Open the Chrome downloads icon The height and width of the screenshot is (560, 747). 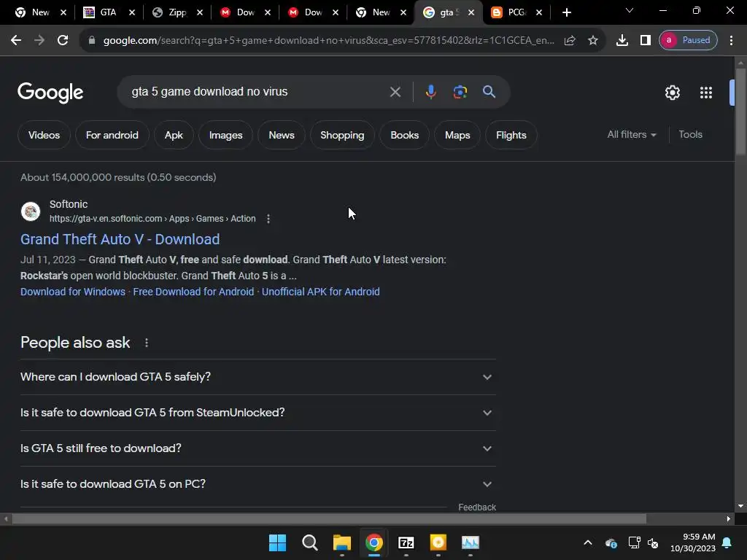[622, 41]
